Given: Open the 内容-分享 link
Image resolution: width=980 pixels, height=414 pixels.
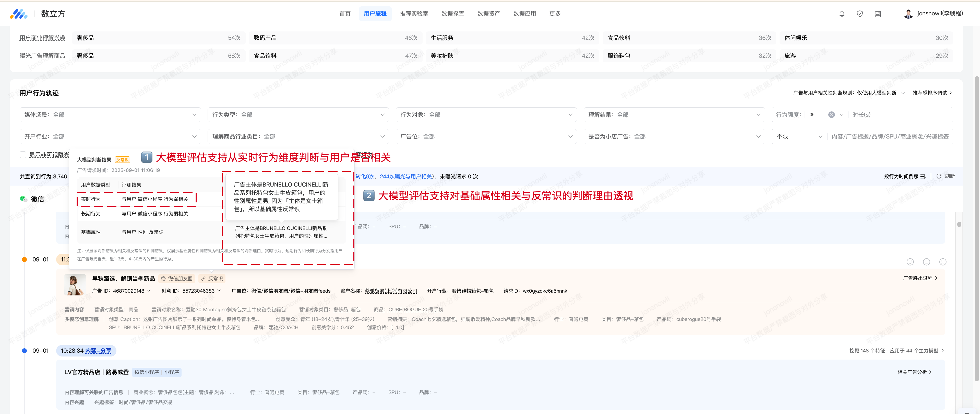Looking at the screenshot, I should (x=98, y=351).
